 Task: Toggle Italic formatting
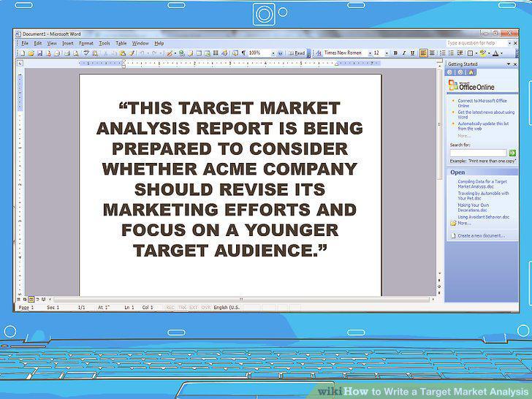coord(404,53)
